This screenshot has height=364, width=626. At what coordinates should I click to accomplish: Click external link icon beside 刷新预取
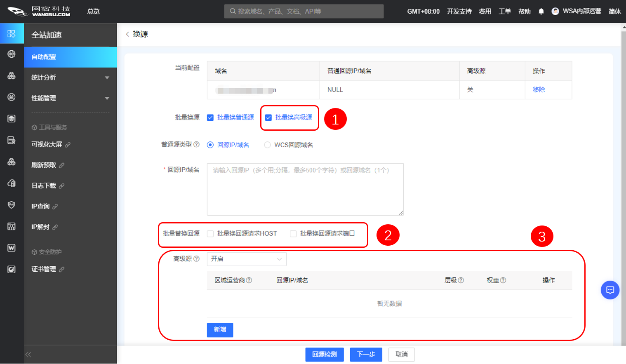tap(61, 165)
